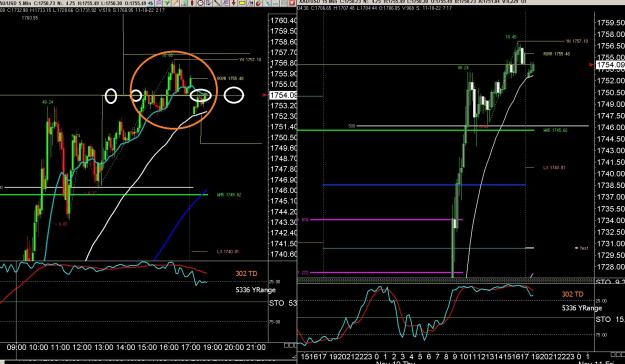Click 1758.00 on the right chart price axis

[610, 34]
